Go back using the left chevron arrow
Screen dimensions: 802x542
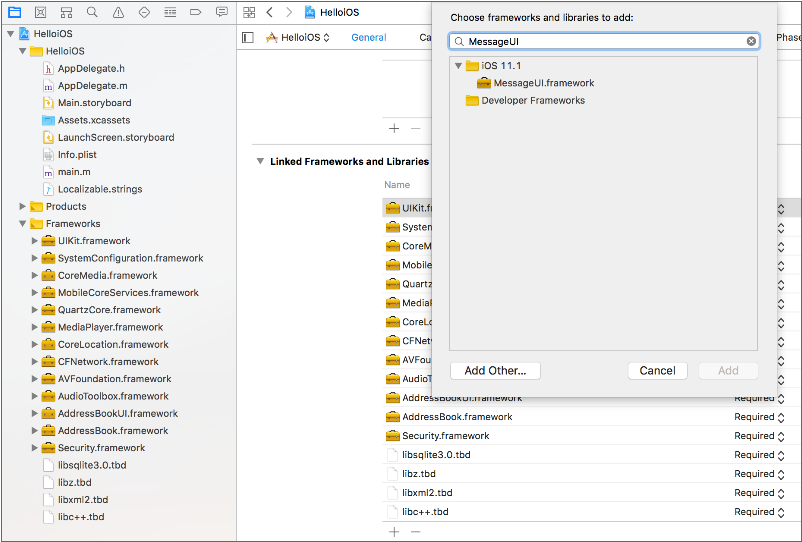pos(270,12)
